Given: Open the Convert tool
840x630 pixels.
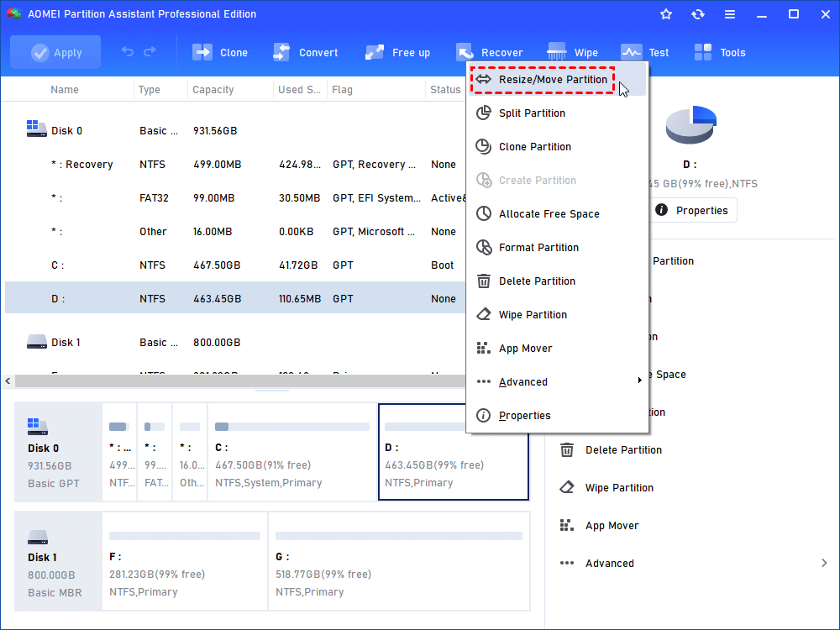Looking at the screenshot, I should [x=306, y=52].
